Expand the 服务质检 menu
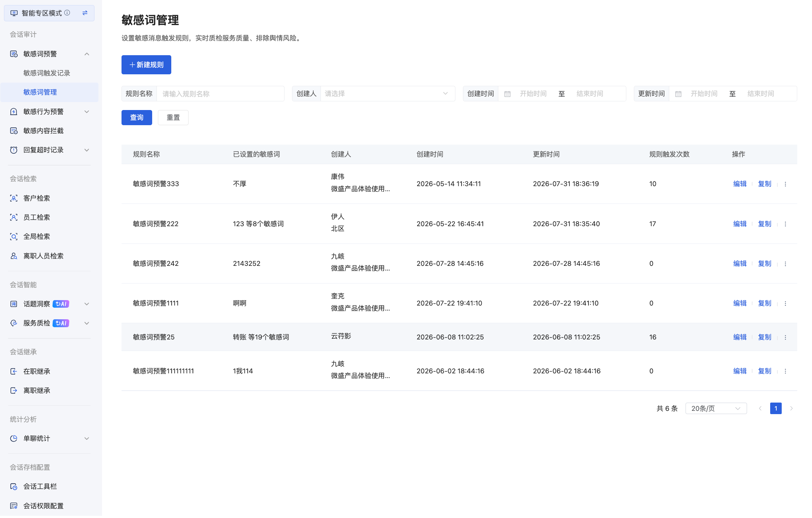The image size is (812, 518). pos(87,323)
